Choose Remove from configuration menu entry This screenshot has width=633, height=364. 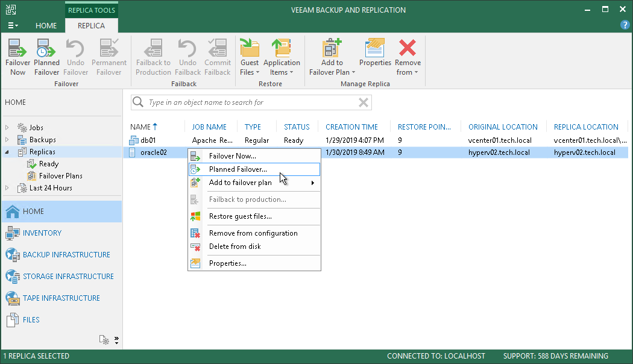[254, 233]
